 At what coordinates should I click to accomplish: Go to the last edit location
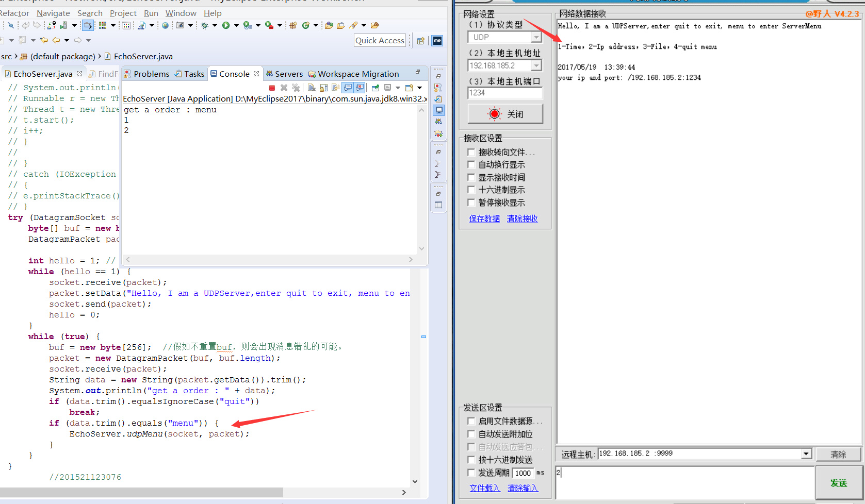pyautogui.click(x=44, y=40)
